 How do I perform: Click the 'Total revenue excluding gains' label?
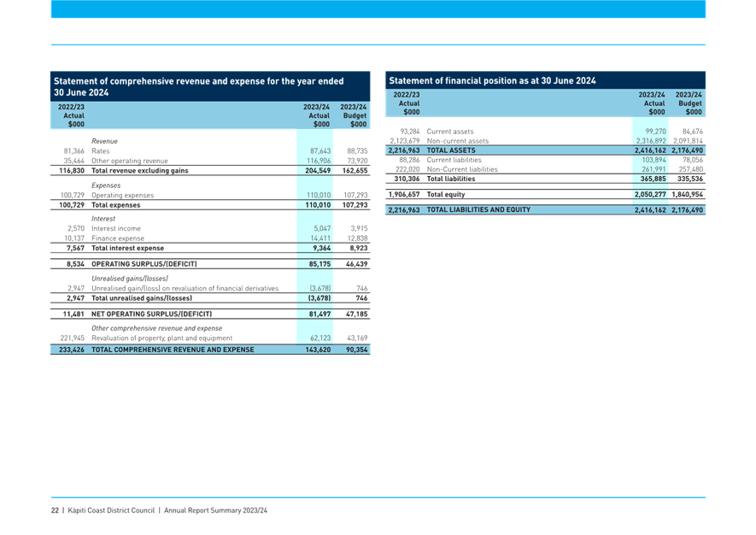tap(140, 170)
